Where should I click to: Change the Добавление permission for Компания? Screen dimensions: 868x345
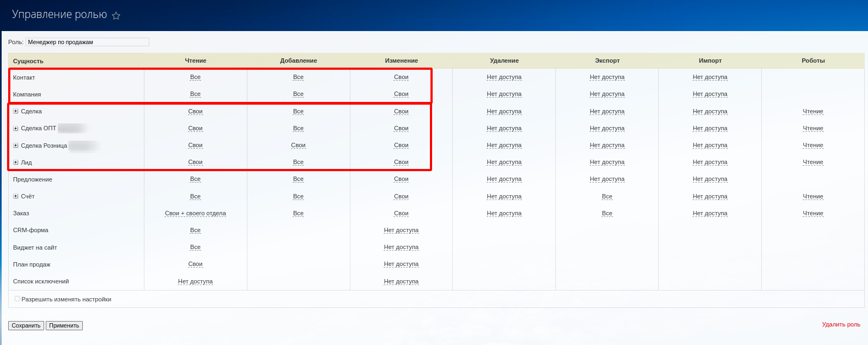[x=298, y=94]
